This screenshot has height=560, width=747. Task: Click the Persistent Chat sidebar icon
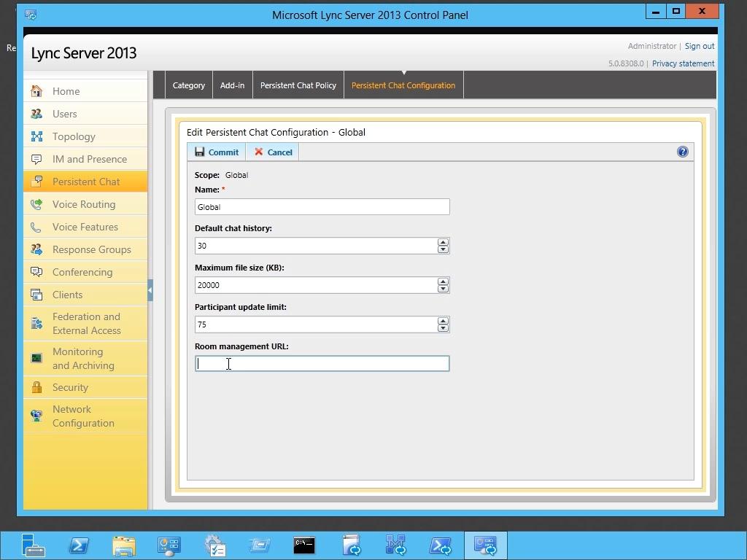pyautogui.click(x=36, y=182)
